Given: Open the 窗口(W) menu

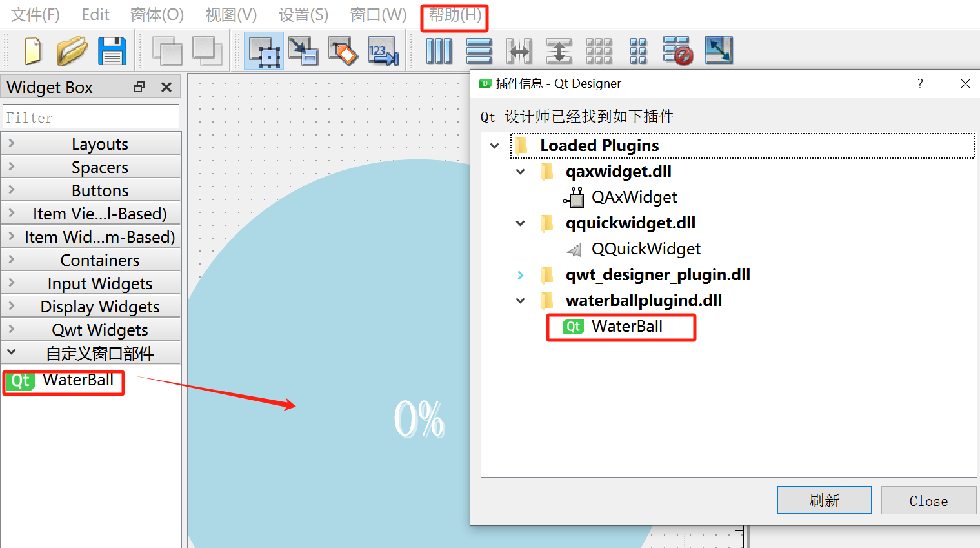Looking at the screenshot, I should click(378, 14).
